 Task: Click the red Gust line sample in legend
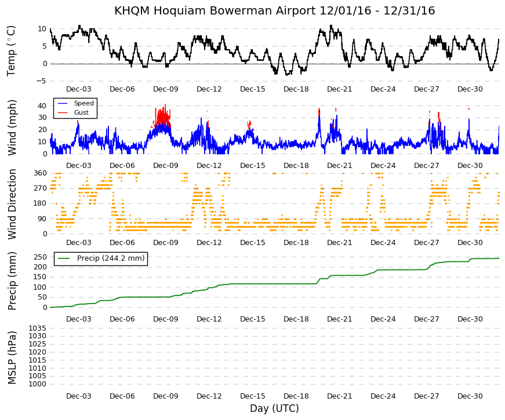[x=63, y=112]
